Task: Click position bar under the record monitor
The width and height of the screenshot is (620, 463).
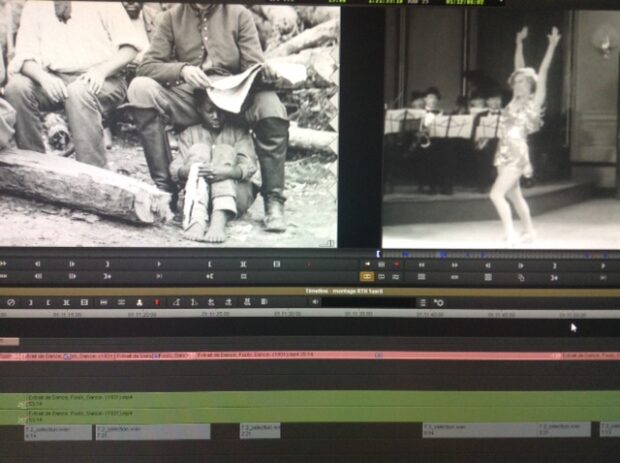Action: coord(499,254)
